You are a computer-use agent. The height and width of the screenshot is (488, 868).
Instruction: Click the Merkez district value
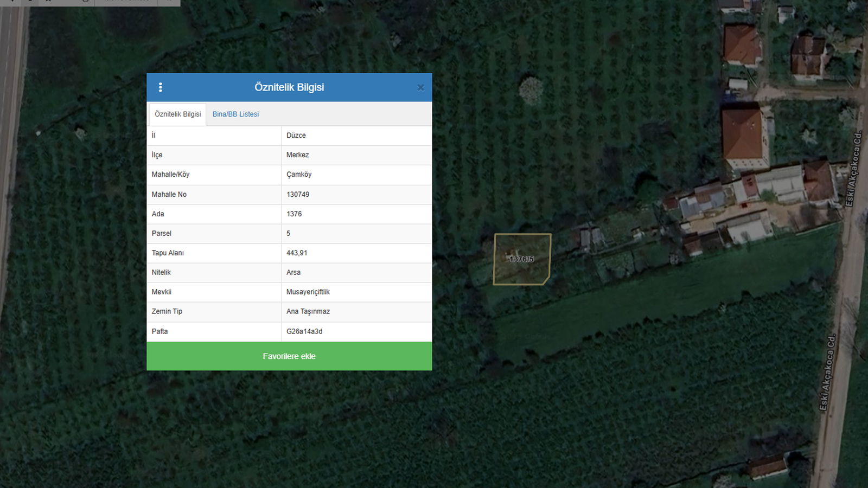pos(297,155)
